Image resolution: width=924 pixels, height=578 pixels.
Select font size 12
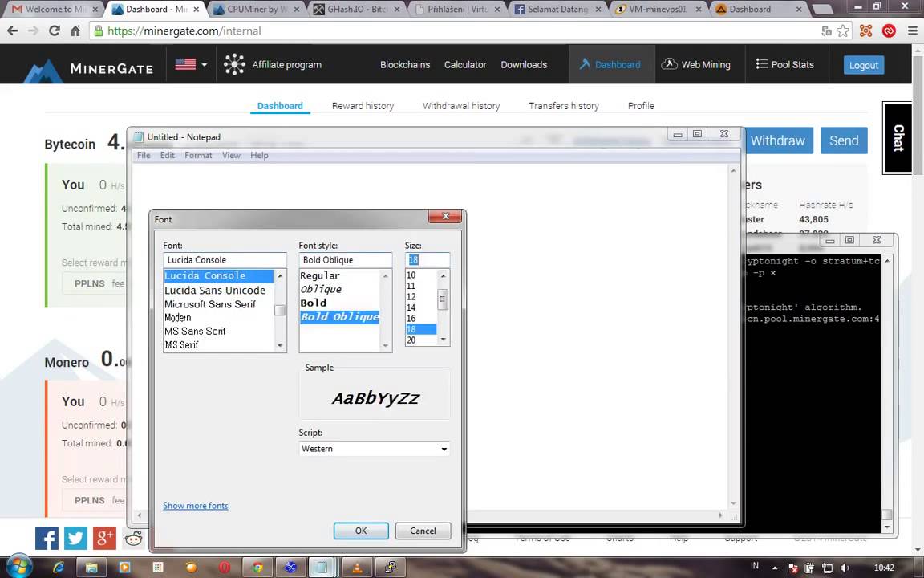click(x=411, y=297)
